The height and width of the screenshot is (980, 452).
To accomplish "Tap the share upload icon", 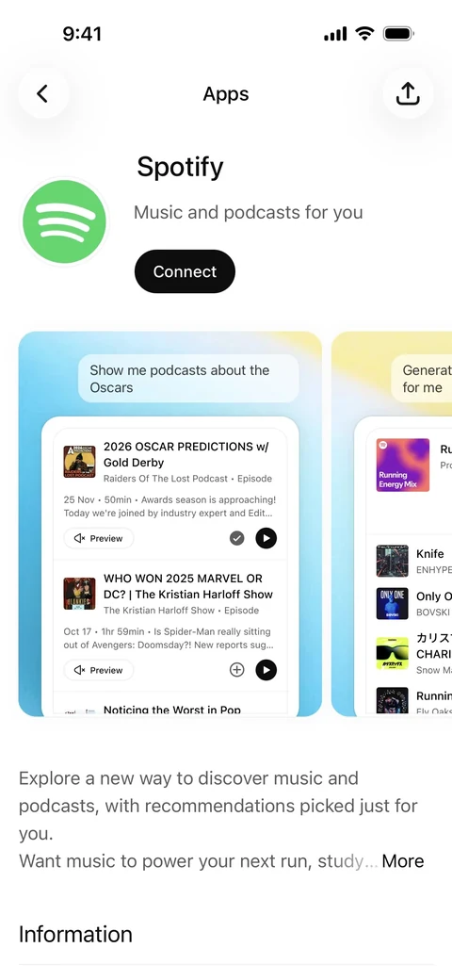I will [408, 93].
